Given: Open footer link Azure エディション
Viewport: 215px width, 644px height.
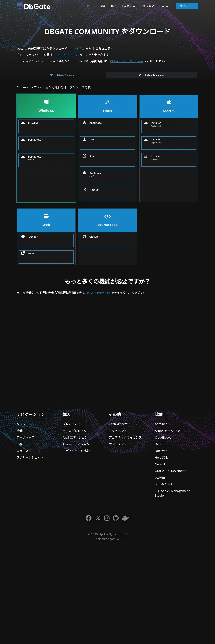Looking at the screenshot, I should (x=76, y=444).
